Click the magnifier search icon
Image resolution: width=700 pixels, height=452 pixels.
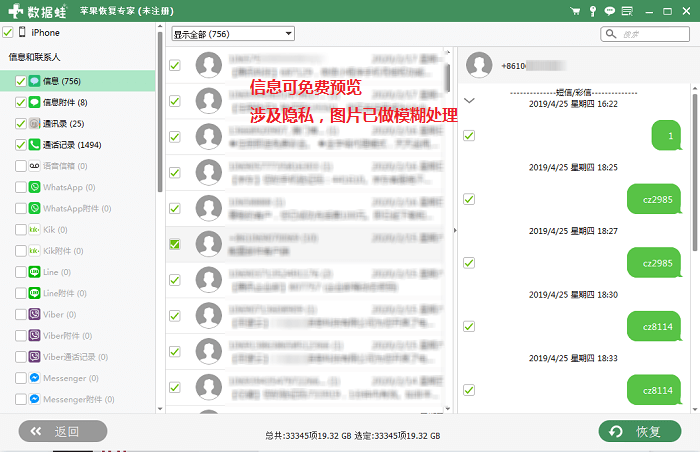click(x=611, y=34)
